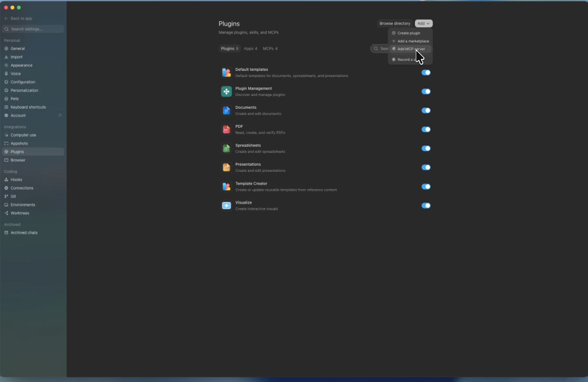
Task: Turn off the Visualize plugin toggle
Action: pos(426,205)
